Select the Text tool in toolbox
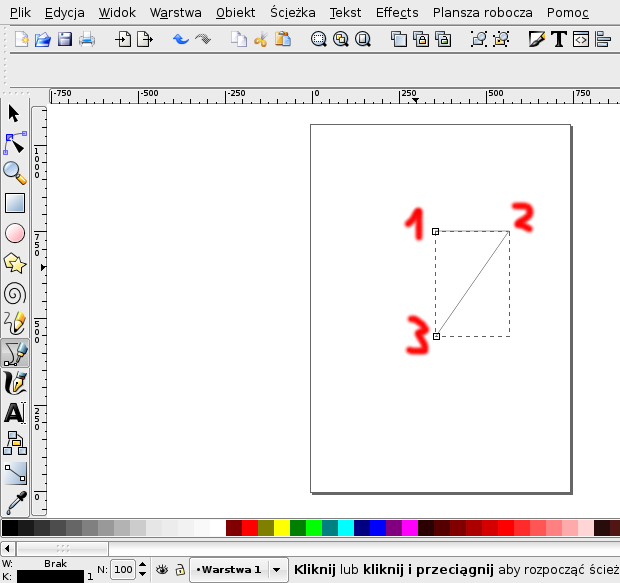Image resolution: width=620 pixels, height=583 pixels. tap(14, 412)
